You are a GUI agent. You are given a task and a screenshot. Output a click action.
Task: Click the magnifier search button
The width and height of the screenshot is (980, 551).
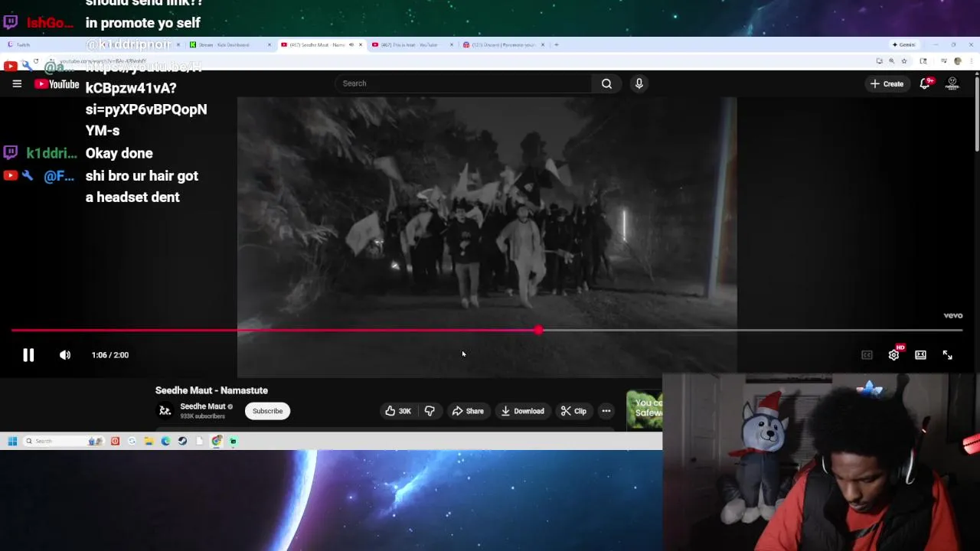tap(606, 83)
